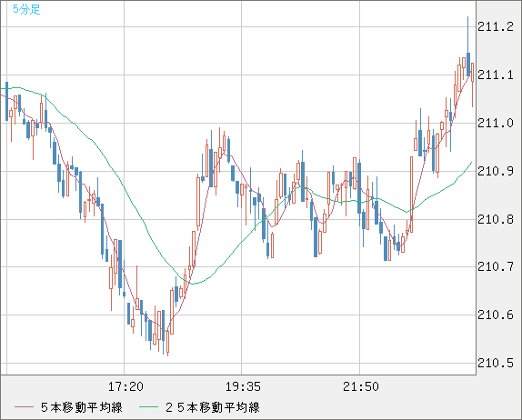Click the 211.0 price axis label
The image size is (522, 420).
pos(496,124)
